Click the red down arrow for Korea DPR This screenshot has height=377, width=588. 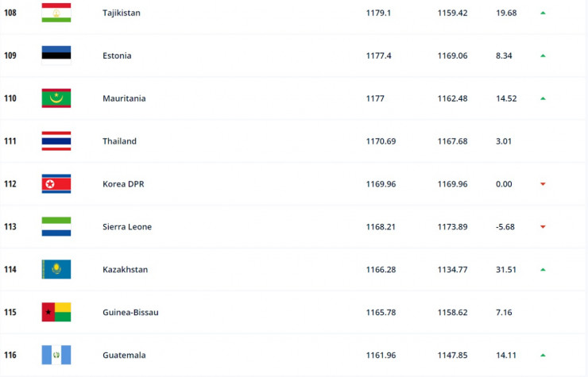[543, 184]
